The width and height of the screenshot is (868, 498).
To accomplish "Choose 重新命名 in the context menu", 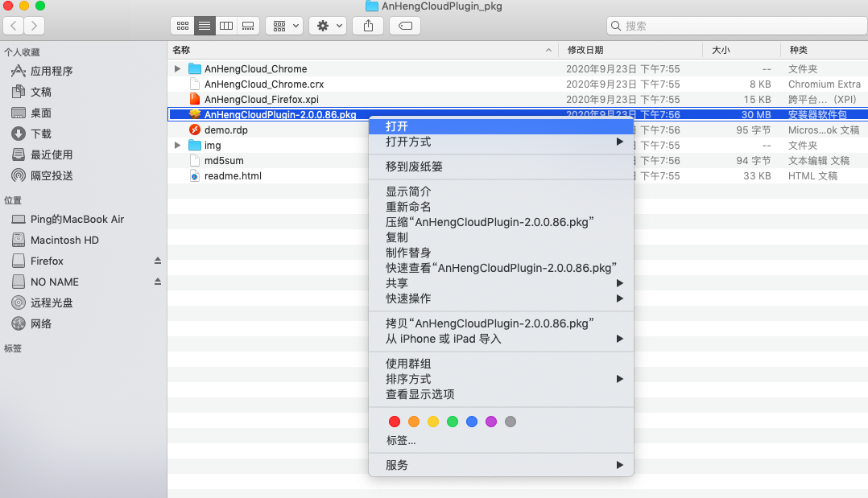I will pos(501,207).
